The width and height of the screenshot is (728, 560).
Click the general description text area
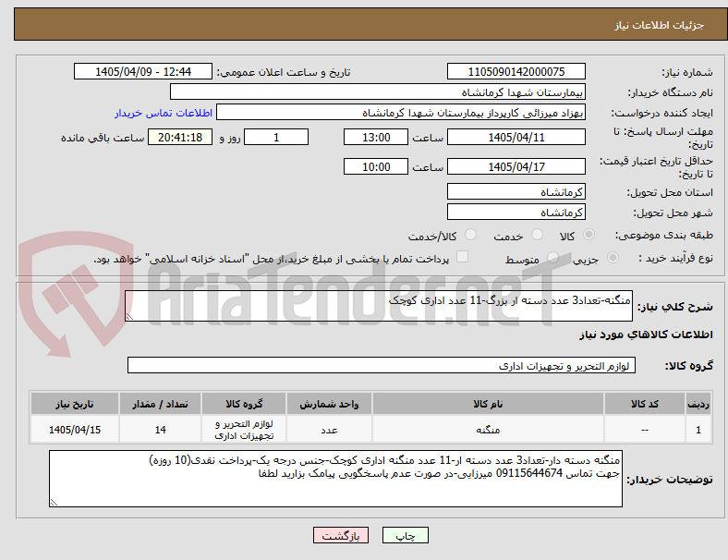(x=379, y=306)
